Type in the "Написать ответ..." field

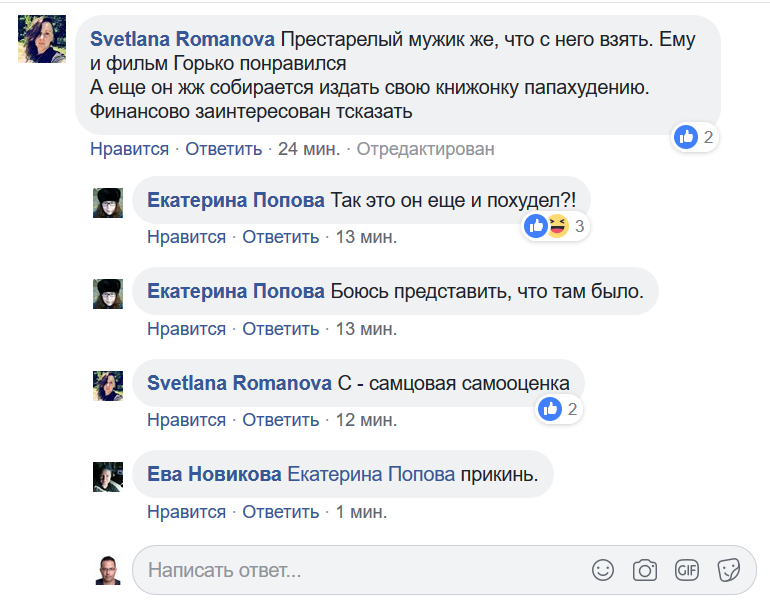tap(360, 570)
